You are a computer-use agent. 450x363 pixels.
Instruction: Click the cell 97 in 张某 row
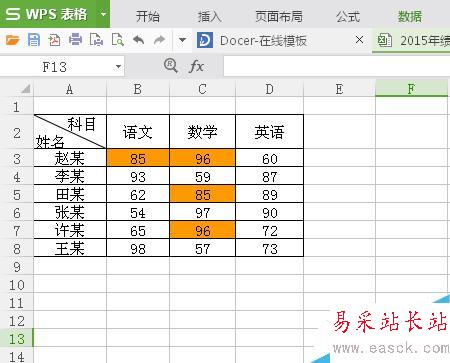click(x=202, y=212)
